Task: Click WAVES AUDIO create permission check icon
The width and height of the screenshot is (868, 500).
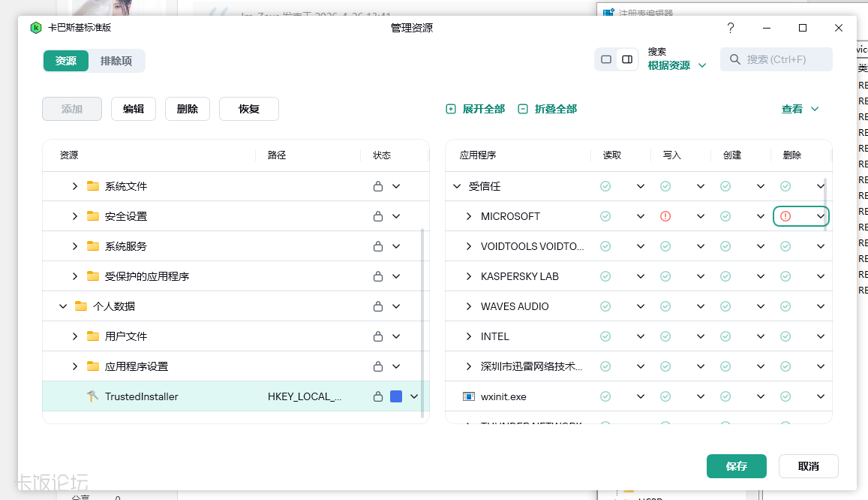Action: click(725, 306)
